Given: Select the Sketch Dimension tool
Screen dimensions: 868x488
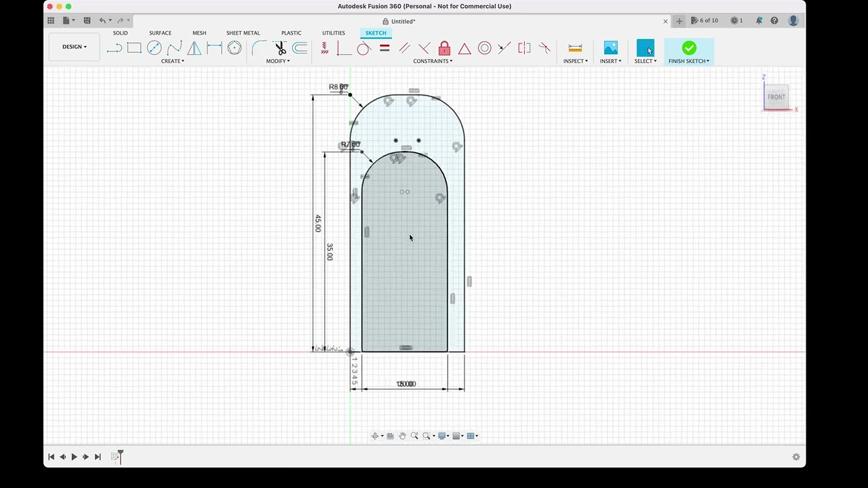Looking at the screenshot, I should point(214,48).
